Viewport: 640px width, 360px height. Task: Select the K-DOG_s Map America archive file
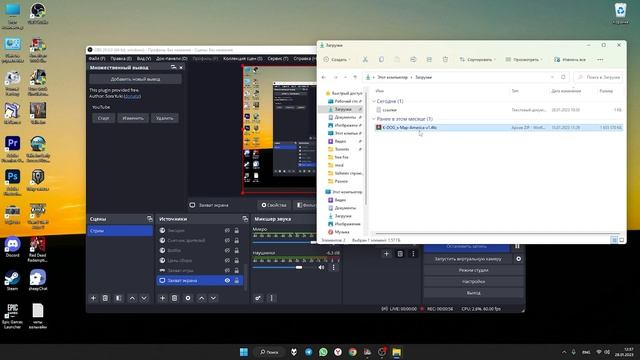(499, 128)
